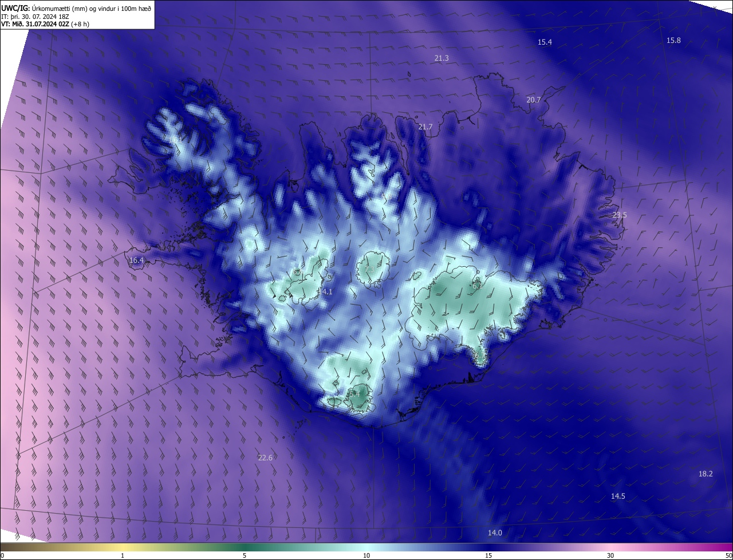Click the 14.1 value on the map
Viewport: 733px width, 560px height.
click(x=325, y=291)
